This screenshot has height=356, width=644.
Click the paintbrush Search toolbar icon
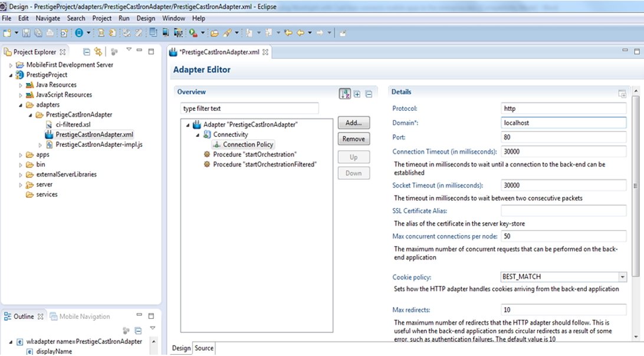(227, 33)
